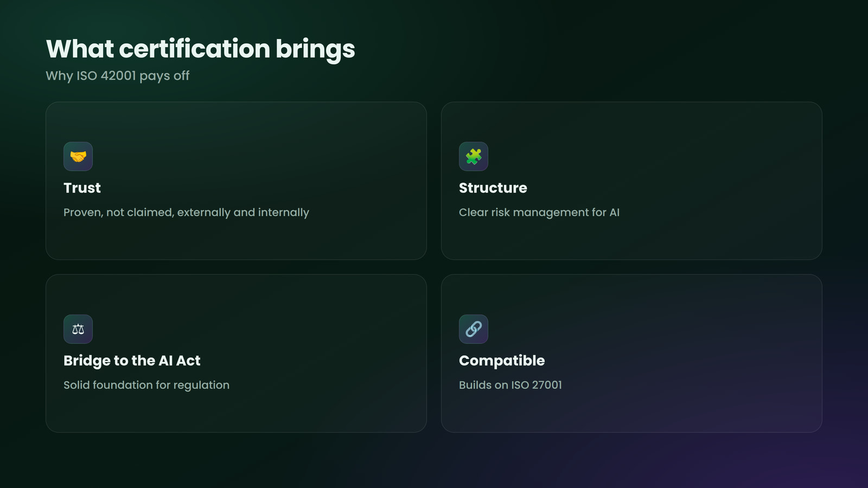Click ISO 42001 in the subtitle
This screenshot has height=488, width=868.
pyautogui.click(x=106, y=76)
